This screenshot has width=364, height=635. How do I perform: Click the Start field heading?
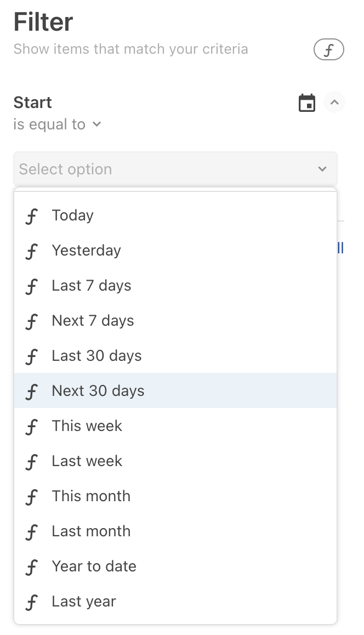point(33,103)
